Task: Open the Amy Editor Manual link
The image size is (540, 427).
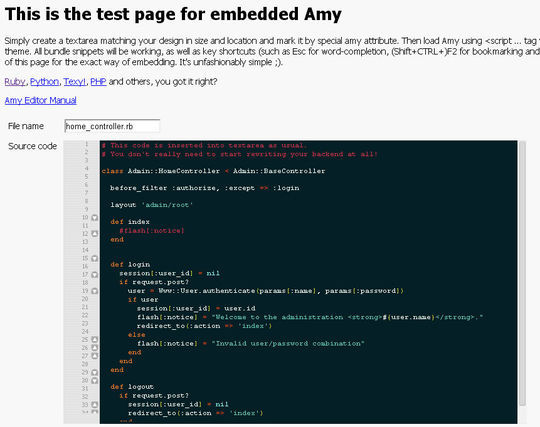Action: (41, 100)
